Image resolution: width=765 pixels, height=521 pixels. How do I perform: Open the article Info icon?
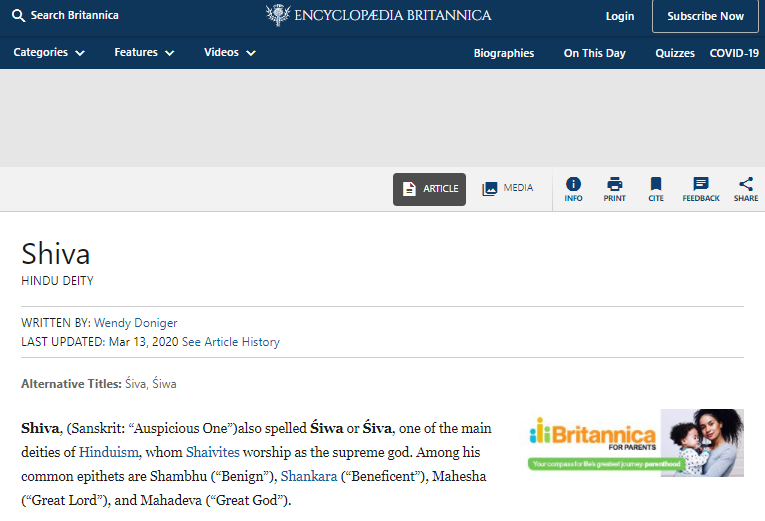tap(573, 184)
